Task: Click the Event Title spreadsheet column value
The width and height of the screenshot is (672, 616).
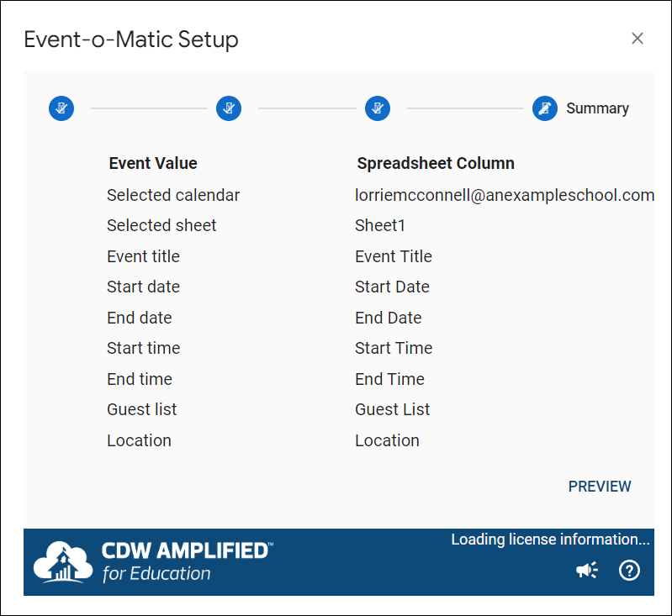Action: (394, 256)
